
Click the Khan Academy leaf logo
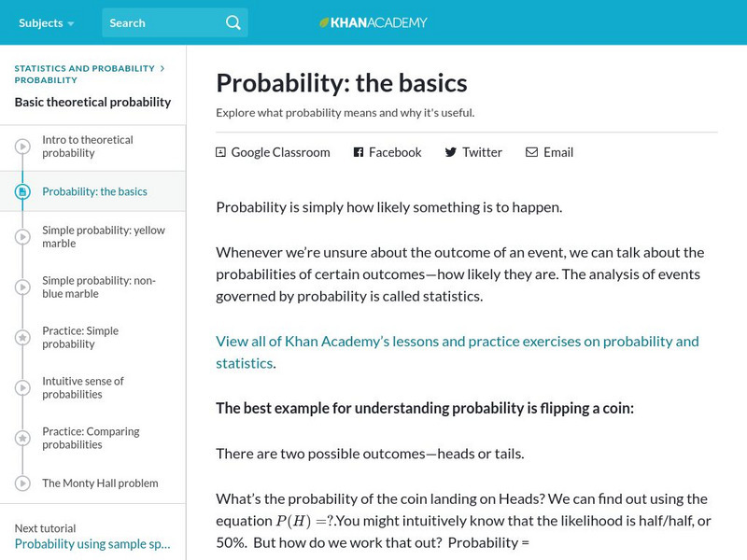[x=324, y=22]
